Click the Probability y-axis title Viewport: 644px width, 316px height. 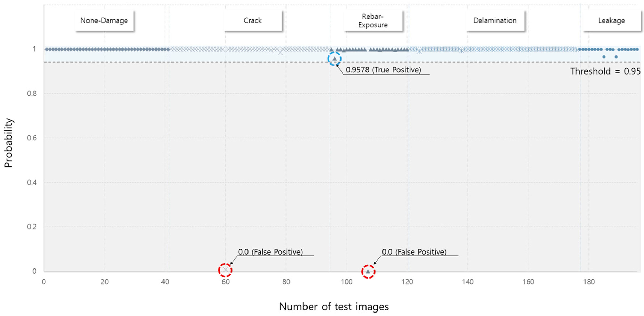(x=8, y=143)
